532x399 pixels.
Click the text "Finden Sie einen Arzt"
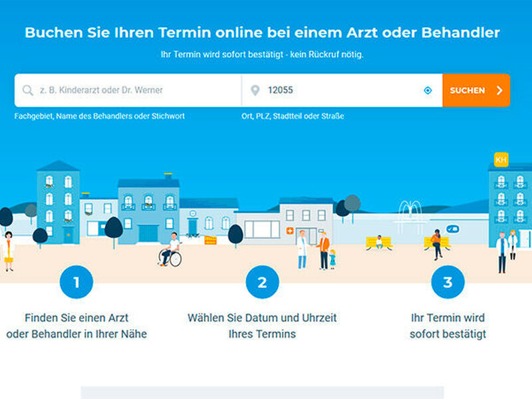pos(76,318)
